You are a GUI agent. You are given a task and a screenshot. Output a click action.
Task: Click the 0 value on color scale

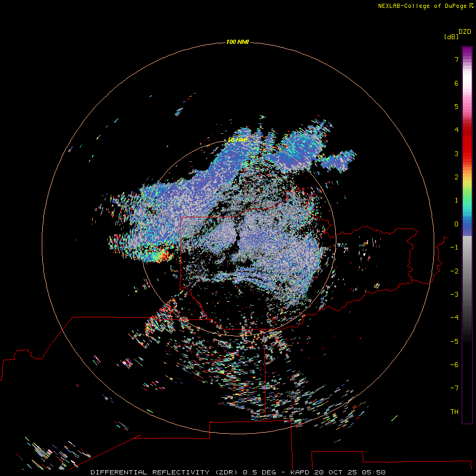[x=456, y=224]
